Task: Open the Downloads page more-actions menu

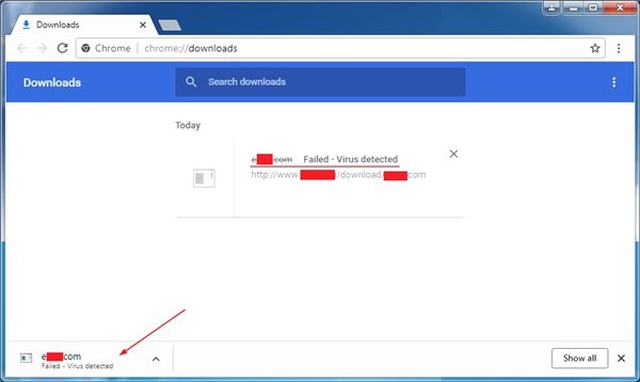Action: (614, 82)
